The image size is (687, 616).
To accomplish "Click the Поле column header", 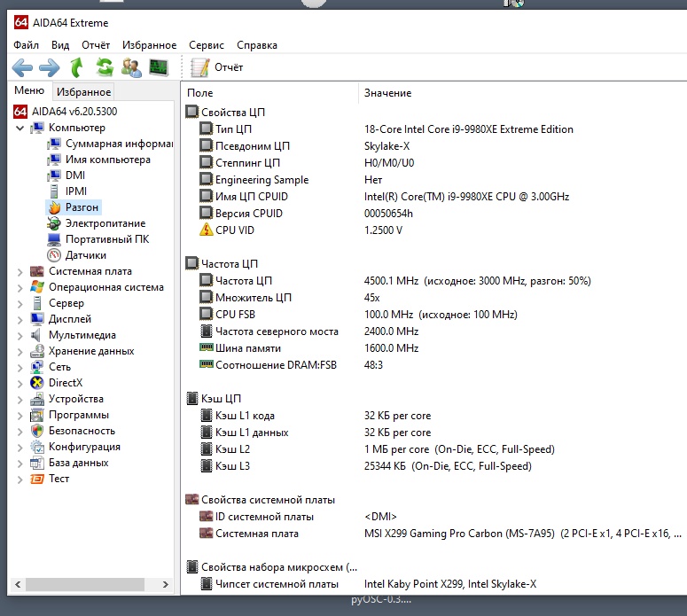I will [x=199, y=93].
